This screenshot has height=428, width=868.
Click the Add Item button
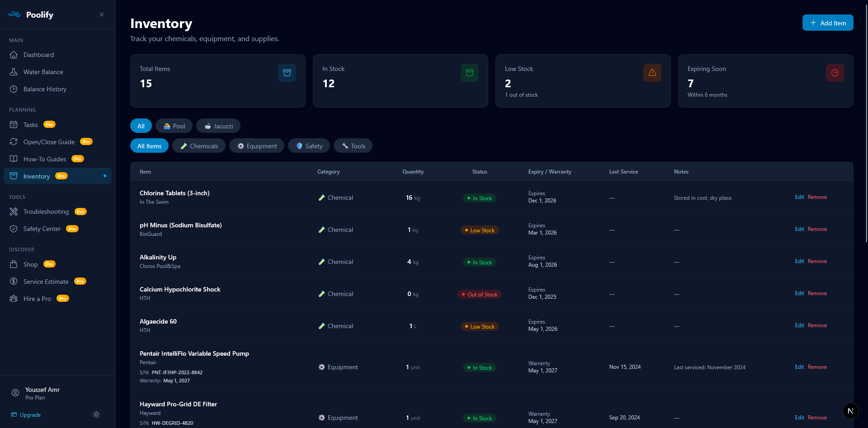[828, 23]
